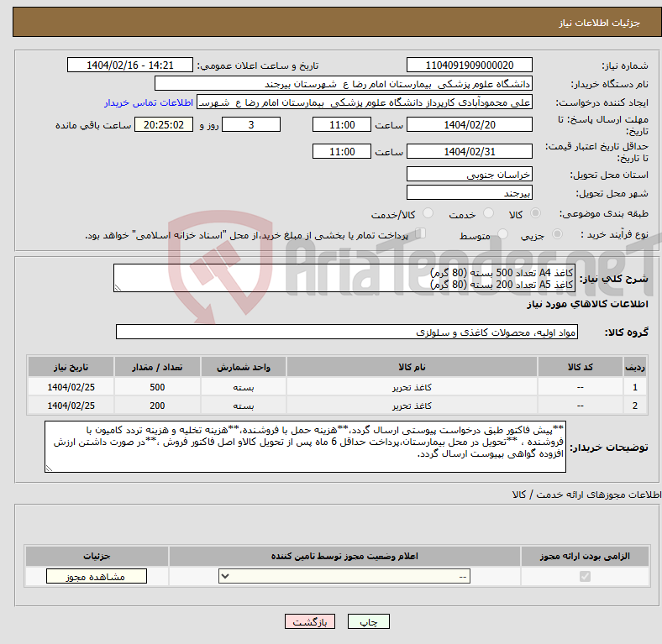Viewport: 662px width, 644px height.
Task: Click the remaining days field showing 3
Action: coord(251,125)
